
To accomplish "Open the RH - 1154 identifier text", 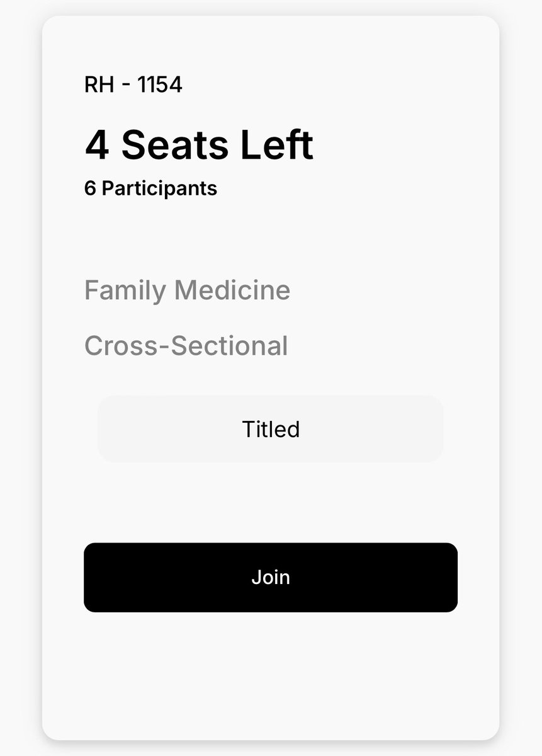I will (133, 84).
